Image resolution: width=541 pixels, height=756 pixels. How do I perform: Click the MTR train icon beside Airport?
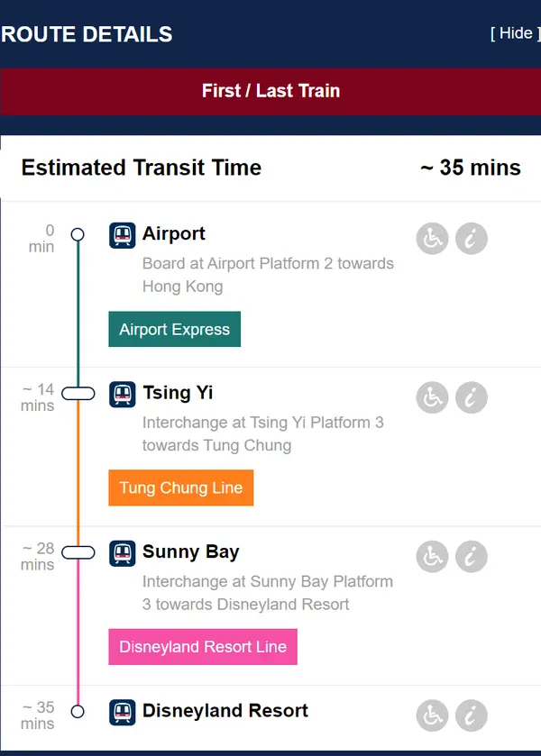pyautogui.click(x=122, y=235)
